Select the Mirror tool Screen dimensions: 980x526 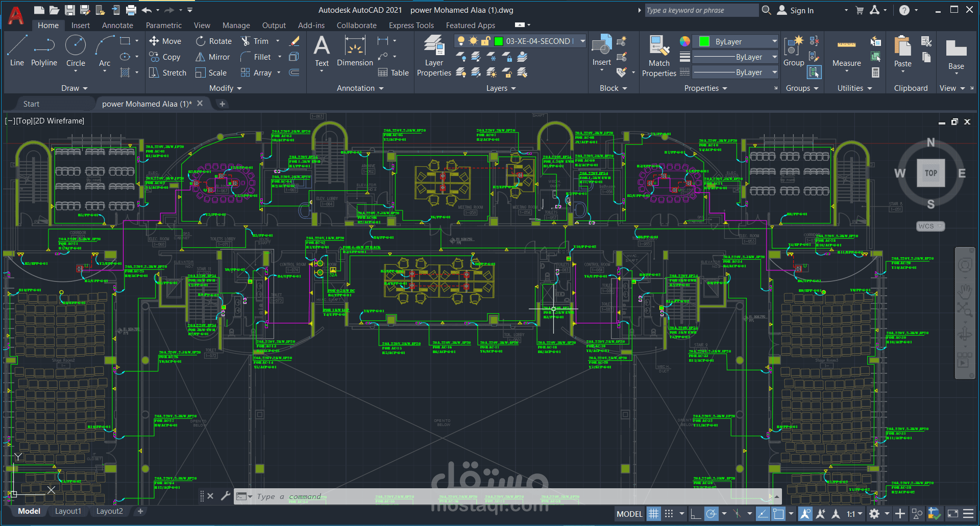click(212, 57)
